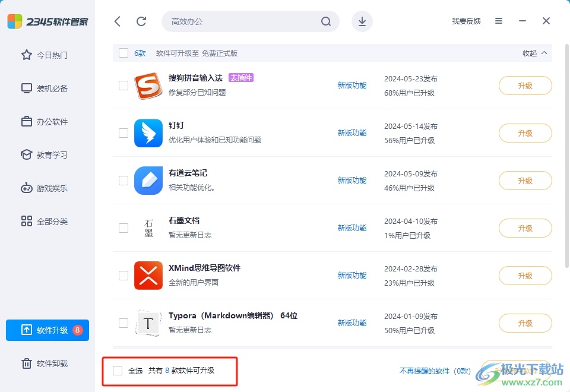Open 新版功能 link for 有道云笔记
This screenshot has width=570, height=392.
(352, 181)
